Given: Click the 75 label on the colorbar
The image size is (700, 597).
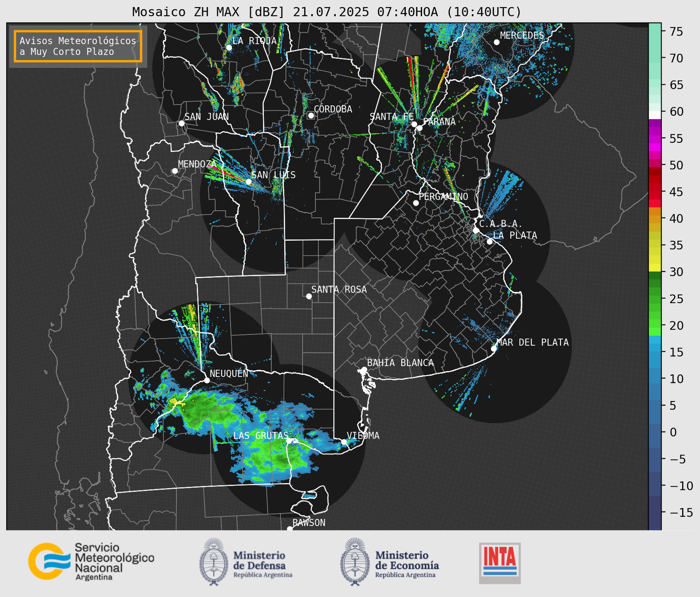Looking at the screenshot, I should [x=676, y=32].
